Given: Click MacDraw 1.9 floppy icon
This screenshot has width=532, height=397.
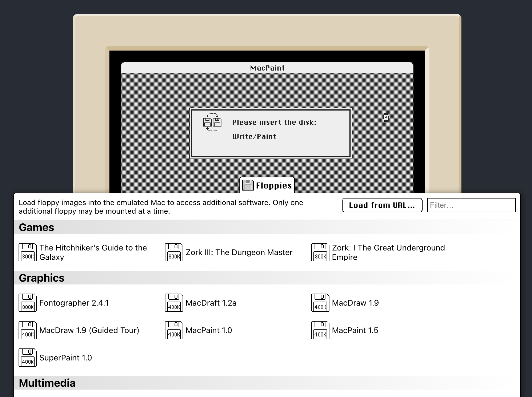Looking at the screenshot, I should click(x=320, y=303).
